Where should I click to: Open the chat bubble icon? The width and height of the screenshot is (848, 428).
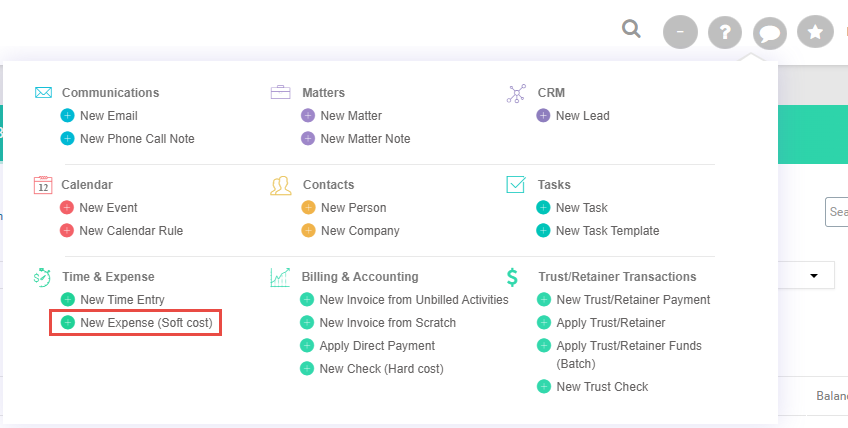[x=770, y=32]
